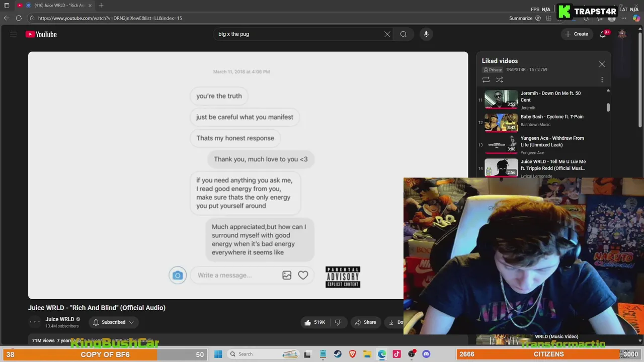Image resolution: width=644 pixels, height=362 pixels.
Task: Focus the YouTube search field
Action: tap(299, 34)
